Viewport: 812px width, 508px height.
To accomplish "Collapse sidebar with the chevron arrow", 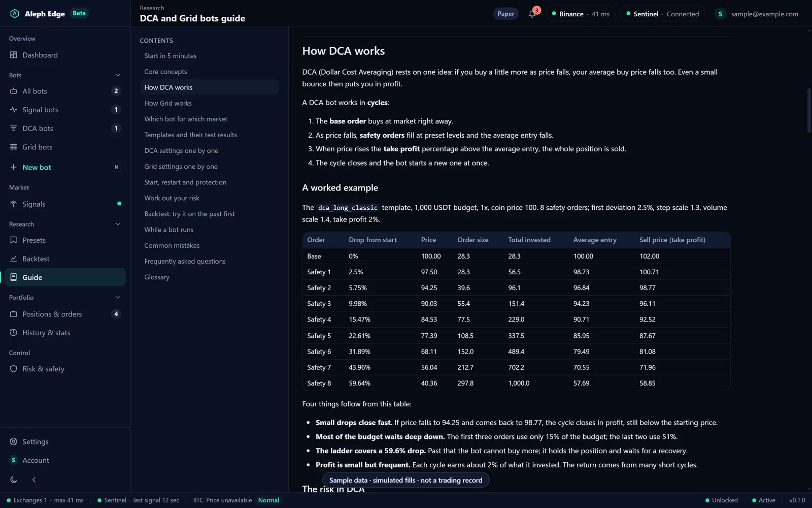I will tap(34, 480).
